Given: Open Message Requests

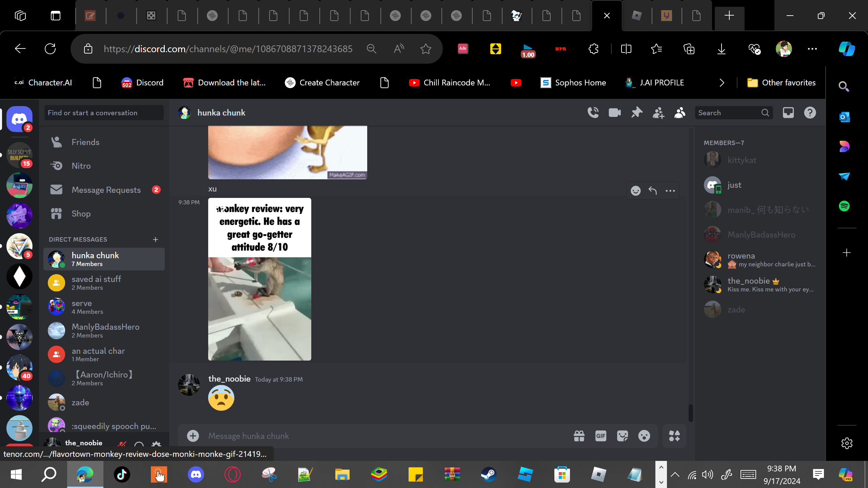Looking at the screenshot, I should 106,190.
